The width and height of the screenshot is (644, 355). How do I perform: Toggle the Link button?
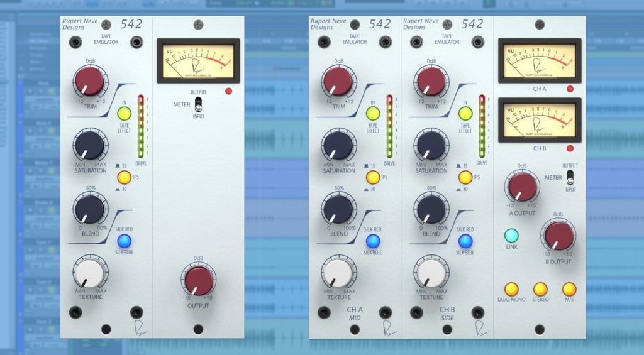click(x=511, y=236)
